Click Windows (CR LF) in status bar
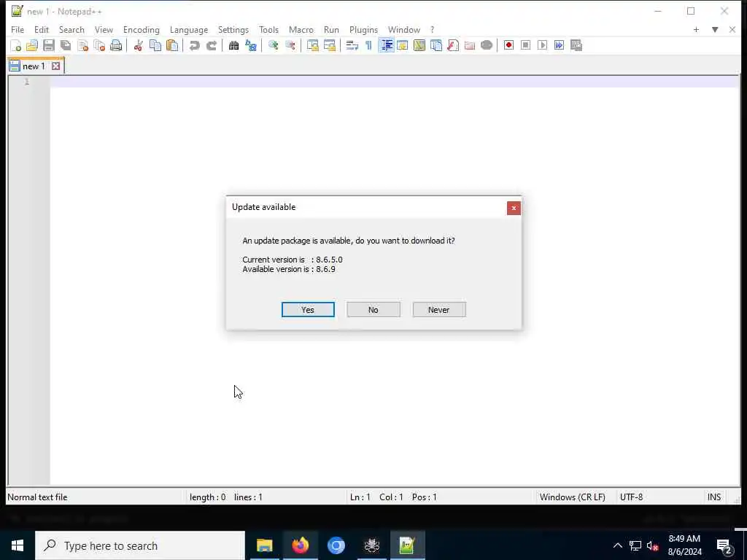 pyautogui.click(x=572, y=497)
